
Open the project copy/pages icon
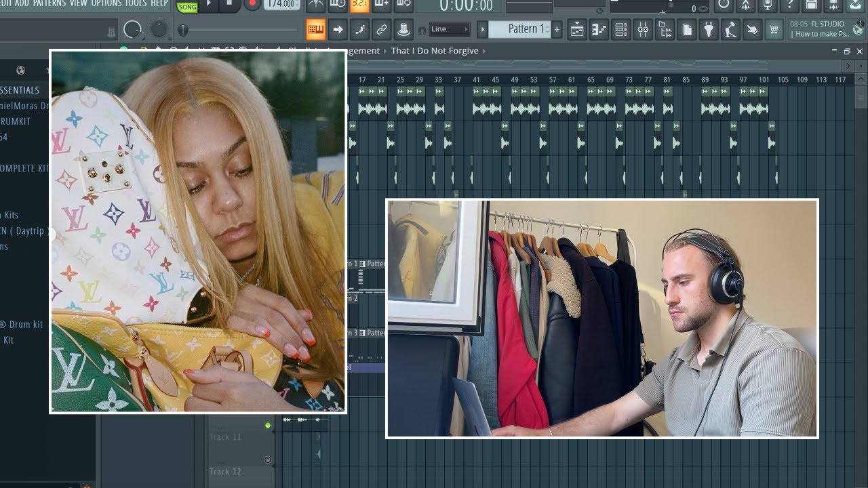[686, 29]
